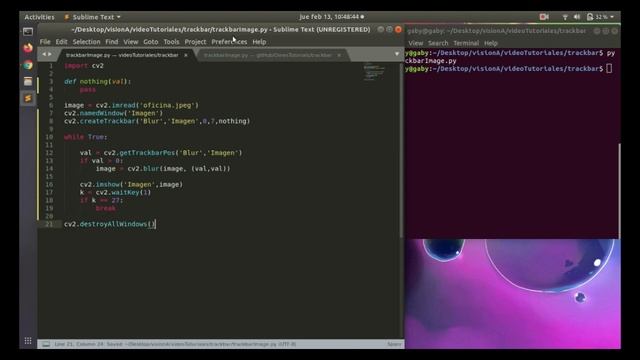Screen dimensions: 640x360
Task: Open the system menu dropdown arrow
Action: click(x=612, y=17)
